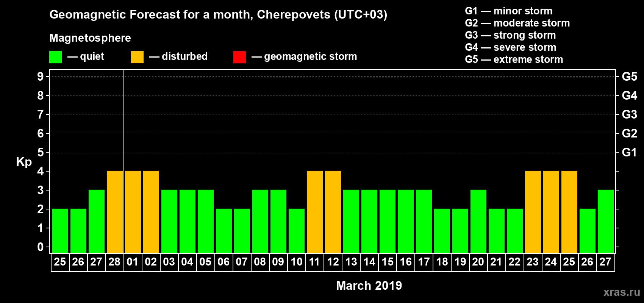Select the green bar for March 10
The image size is (644, 303).
[x=297, y=231]
